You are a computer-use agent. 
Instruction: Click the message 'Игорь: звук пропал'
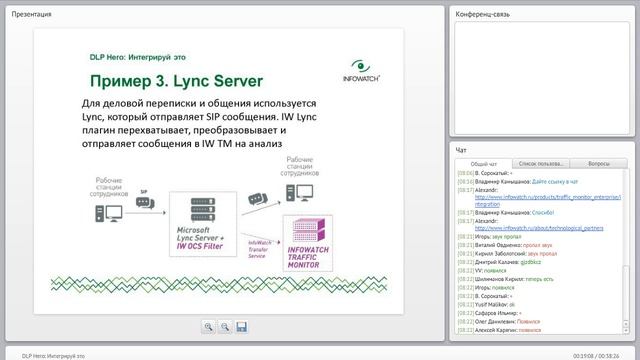point(489,237)
